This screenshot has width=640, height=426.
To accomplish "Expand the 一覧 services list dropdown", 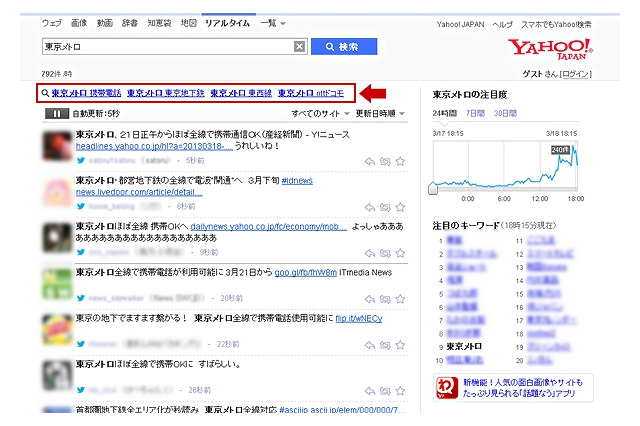I will coord(273,23).
